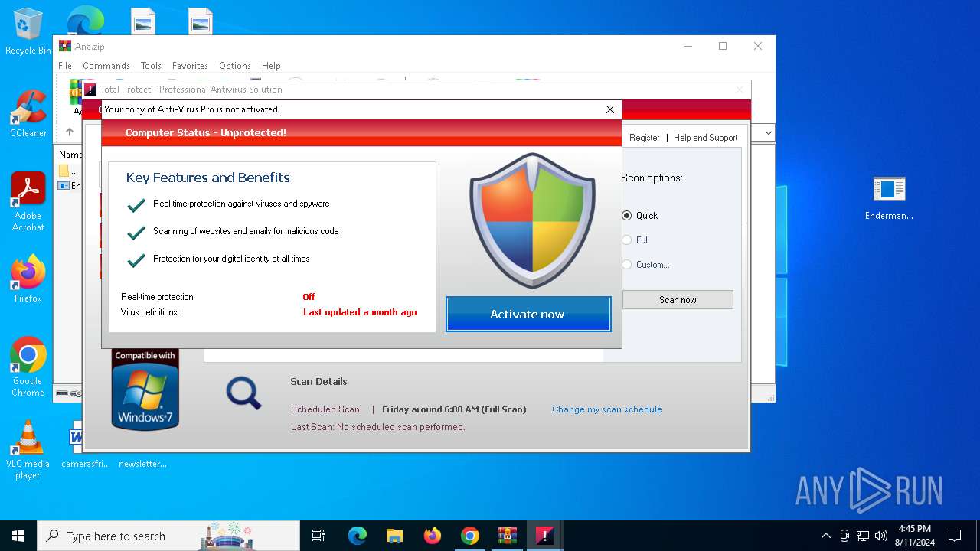The width and height of the screenshot is (980, 551).
Task: Click the Name column header in WinRAR
Action: (x=70, y=155)
